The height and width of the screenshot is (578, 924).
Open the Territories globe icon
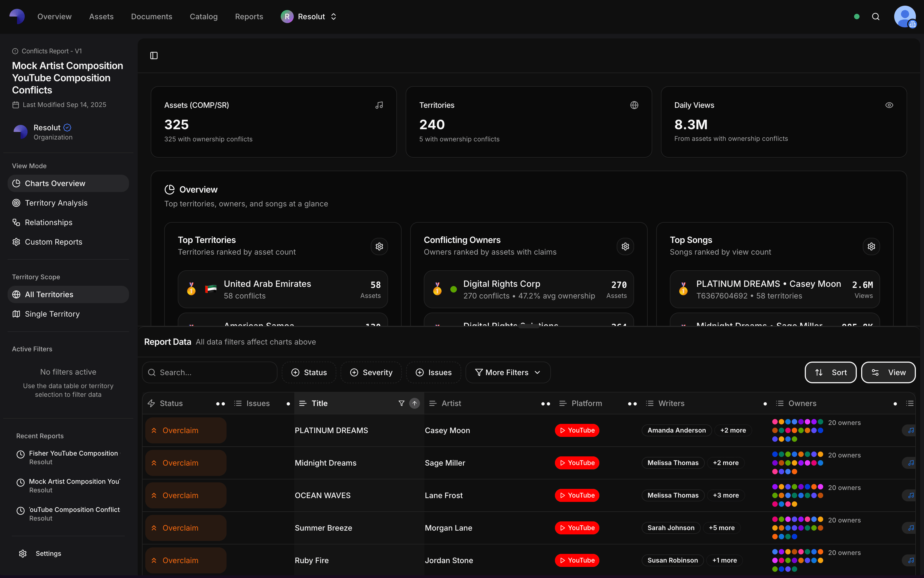tap(634, 105)
